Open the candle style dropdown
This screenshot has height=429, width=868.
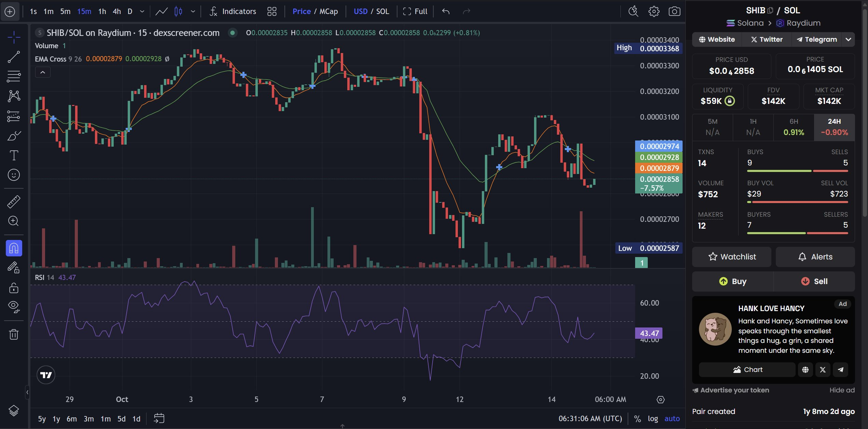[193, 11]
